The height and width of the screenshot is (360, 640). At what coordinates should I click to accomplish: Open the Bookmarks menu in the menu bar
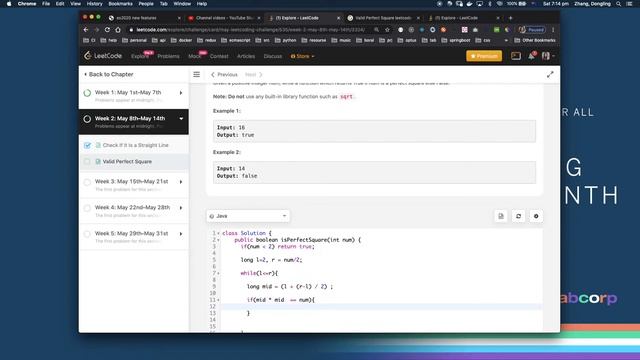[120, 4]
